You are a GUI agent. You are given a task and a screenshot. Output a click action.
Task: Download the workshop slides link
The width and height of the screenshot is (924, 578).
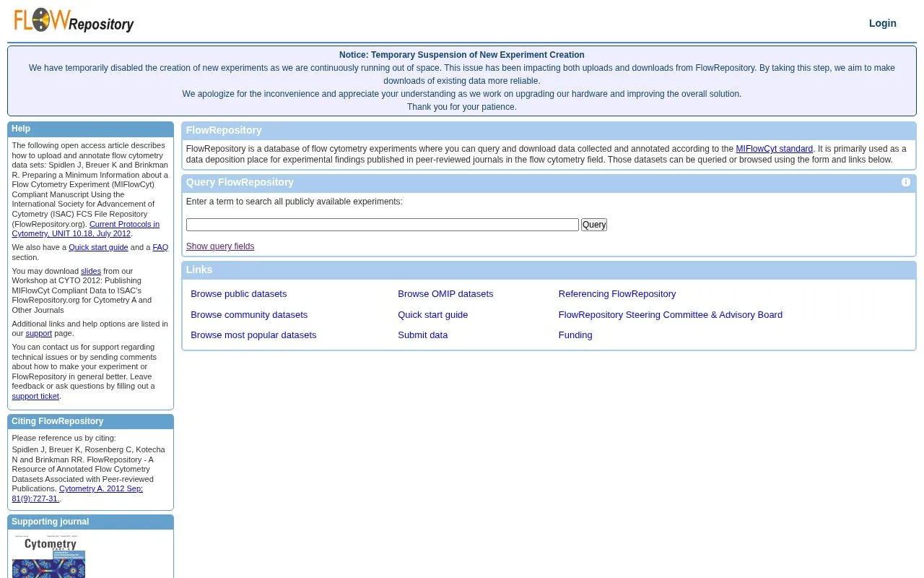pos(91,271)
